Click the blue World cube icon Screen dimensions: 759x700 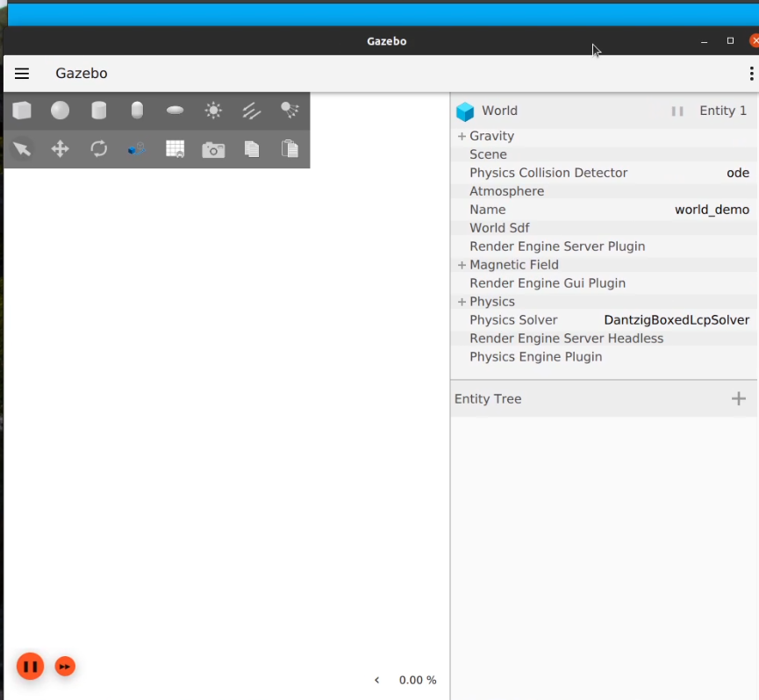click(x=465, y=111)
